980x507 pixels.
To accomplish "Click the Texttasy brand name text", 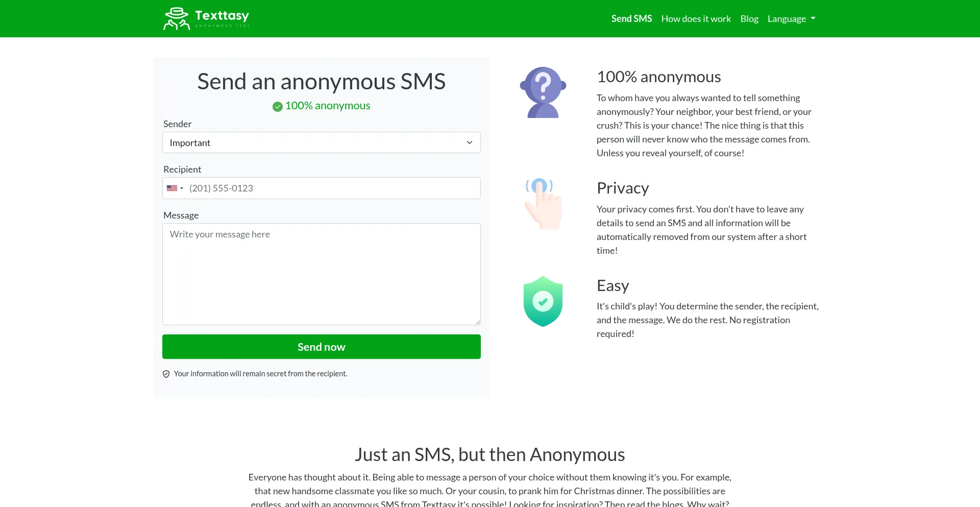I will 222,16.
